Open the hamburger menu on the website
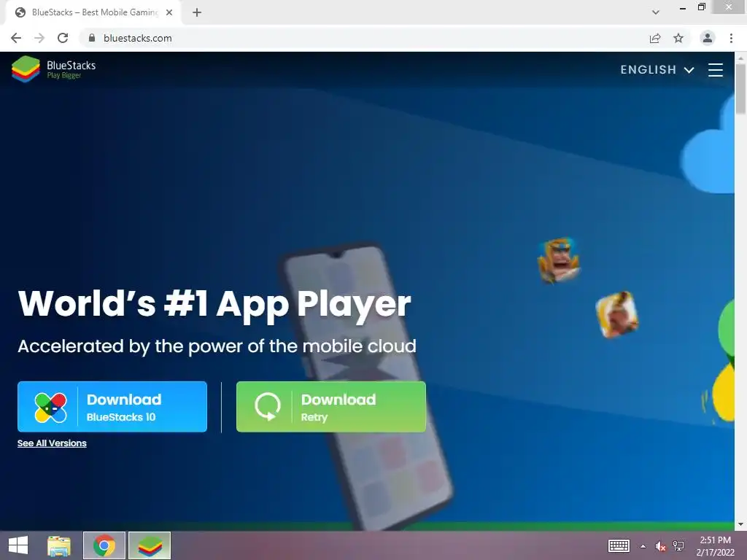Image resolution: width=747 pixels, height=560 pixels. (715, 69)
